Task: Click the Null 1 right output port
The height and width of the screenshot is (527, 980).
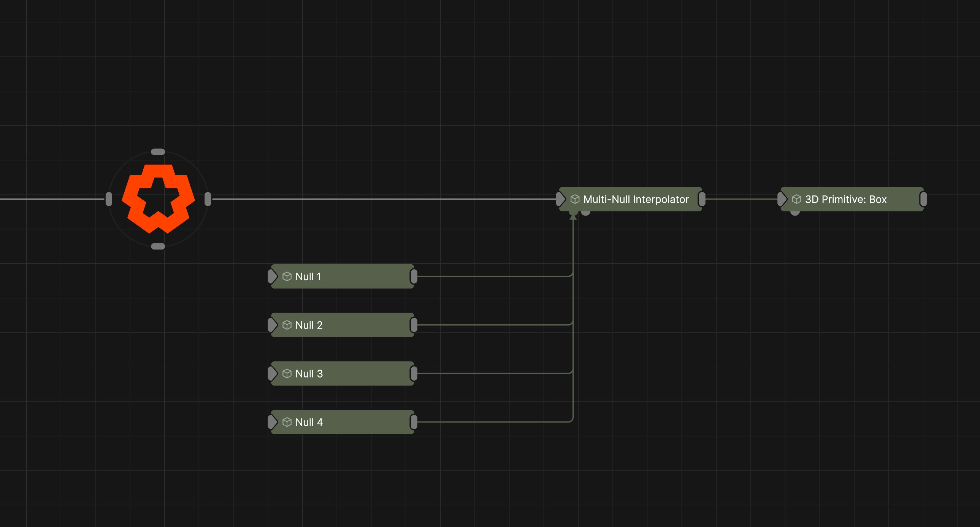Action: (414, 276)
